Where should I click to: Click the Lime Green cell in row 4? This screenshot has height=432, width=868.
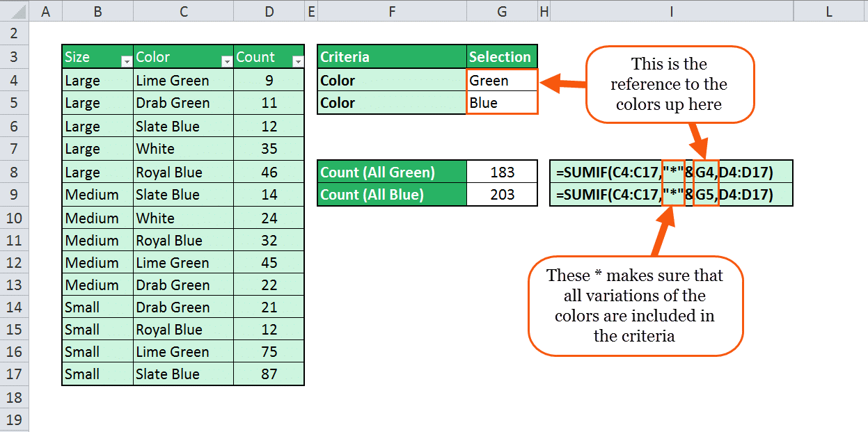(x=183, y=81)
